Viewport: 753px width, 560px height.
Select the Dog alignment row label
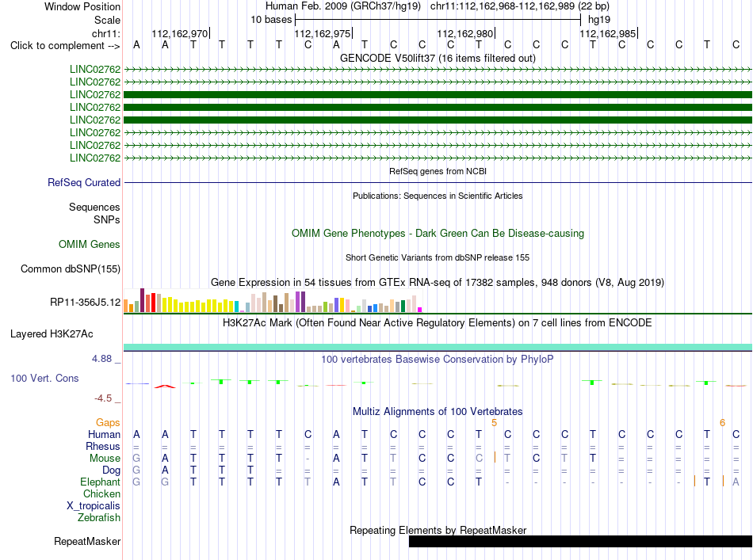coord(112,470)
